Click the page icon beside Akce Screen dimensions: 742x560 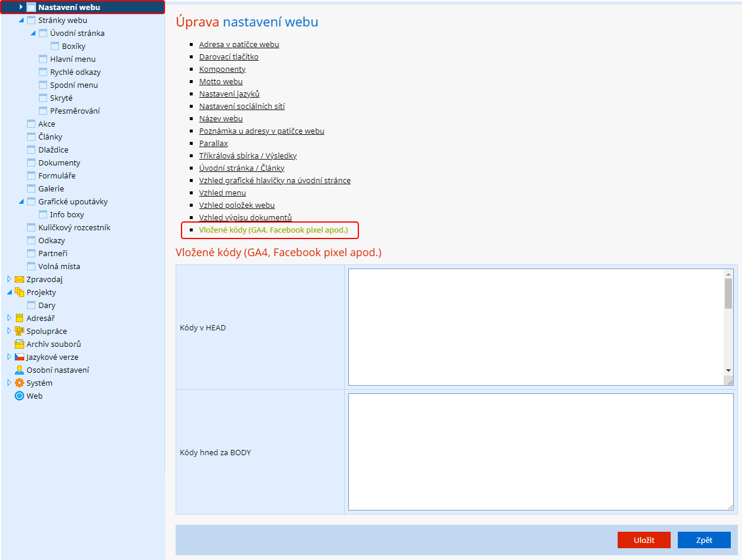(x=31, y=124)
